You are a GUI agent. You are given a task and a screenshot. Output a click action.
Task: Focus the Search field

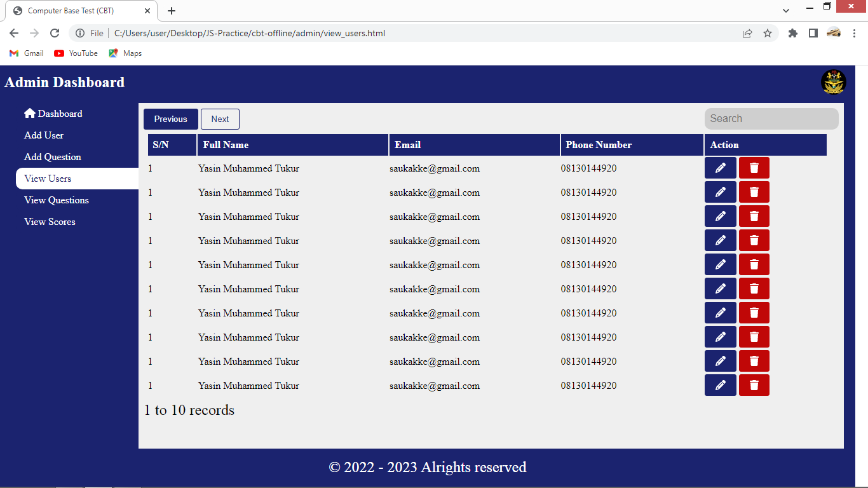771,119
